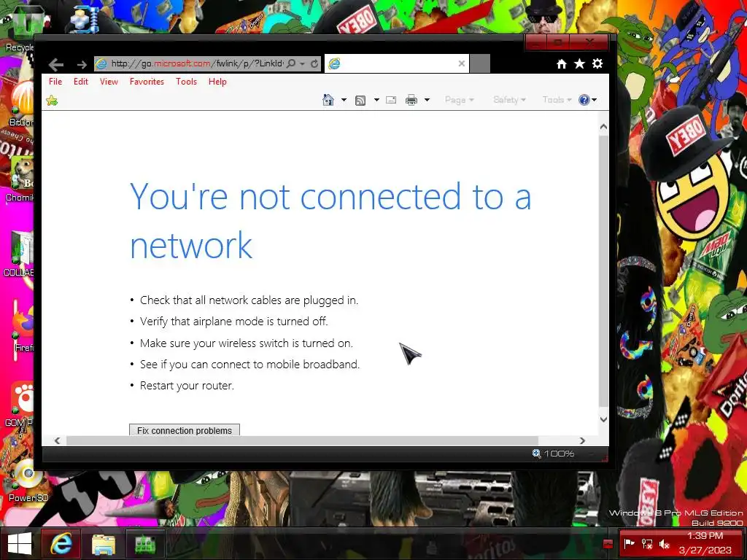
Task: Click the URL field showing go.microsoft.com
Action: (197, 63)
